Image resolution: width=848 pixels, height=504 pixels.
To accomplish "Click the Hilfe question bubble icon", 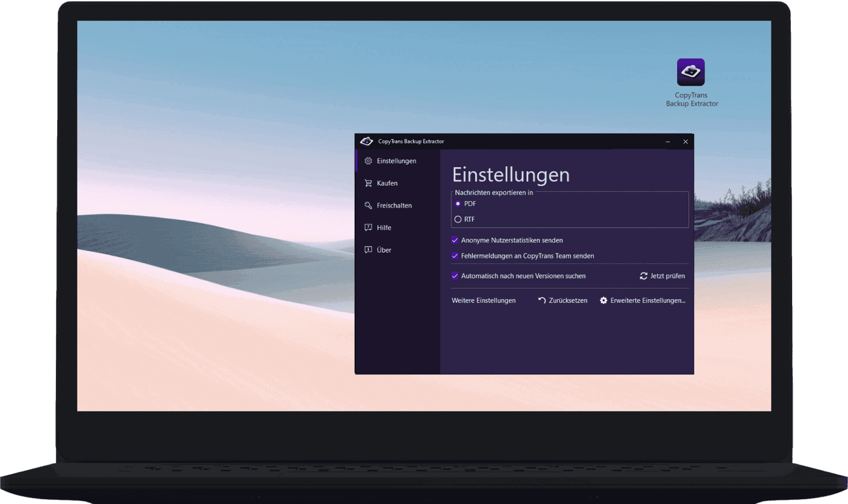I will (x=368, y=228).
